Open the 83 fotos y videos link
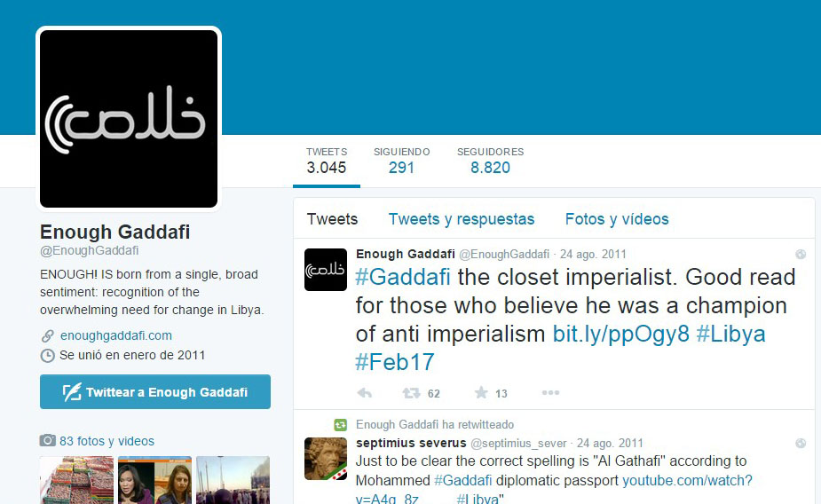This screenshot has width=821, height=504. 107,441
